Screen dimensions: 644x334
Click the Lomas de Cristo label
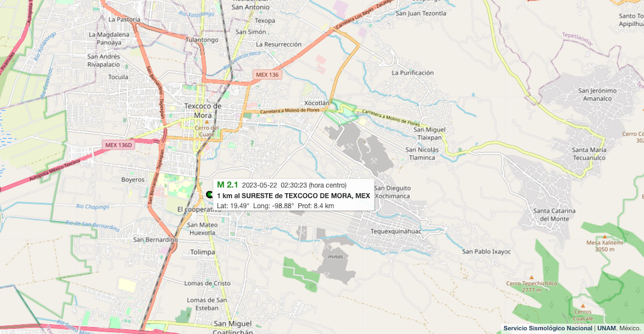[208, 283]
